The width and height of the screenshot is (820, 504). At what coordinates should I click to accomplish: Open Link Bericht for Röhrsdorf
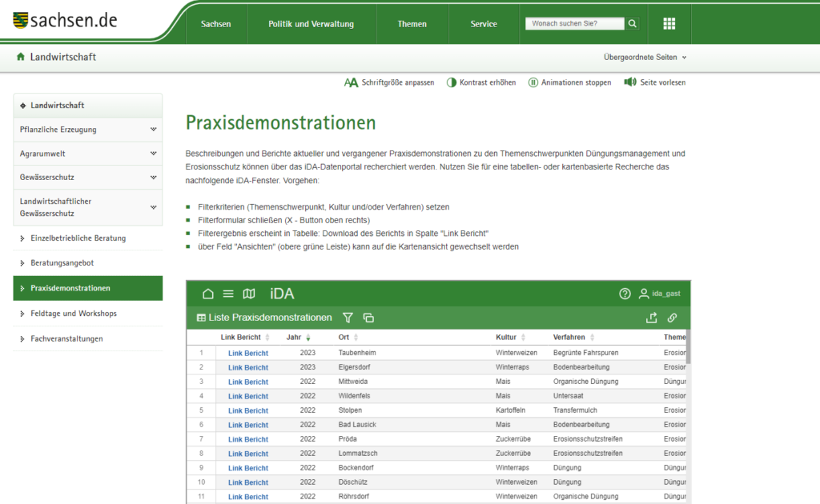pyautogui.click(x=248, y=497)
